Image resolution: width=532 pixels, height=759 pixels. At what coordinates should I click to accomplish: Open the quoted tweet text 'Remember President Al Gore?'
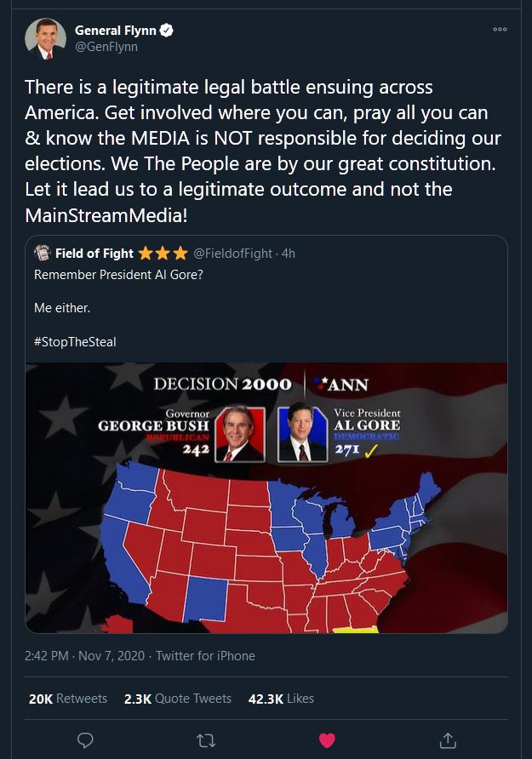click(118, 275)
